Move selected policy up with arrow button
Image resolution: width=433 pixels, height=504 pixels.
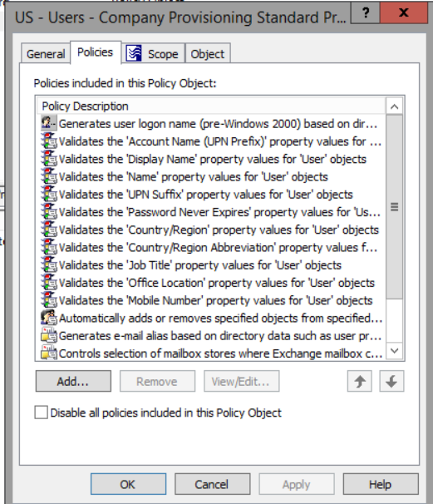coord(359,381)
